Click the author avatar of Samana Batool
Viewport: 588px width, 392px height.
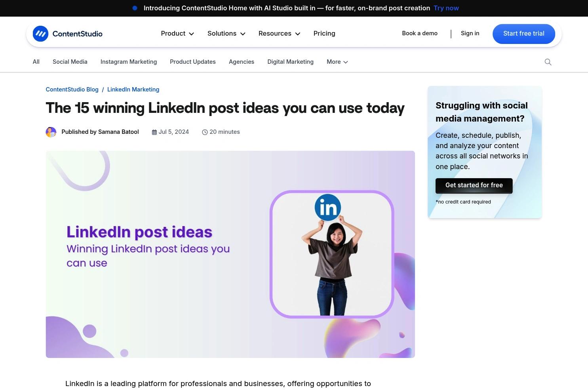pyautogui.click(x=51, y=132)
